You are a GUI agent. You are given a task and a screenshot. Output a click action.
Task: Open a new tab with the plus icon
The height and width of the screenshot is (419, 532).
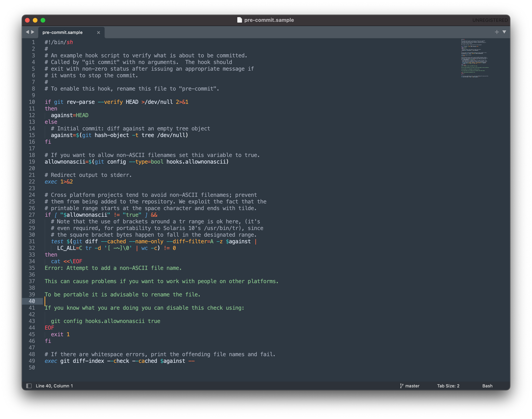pyautogui.click(x=497, y=32)
